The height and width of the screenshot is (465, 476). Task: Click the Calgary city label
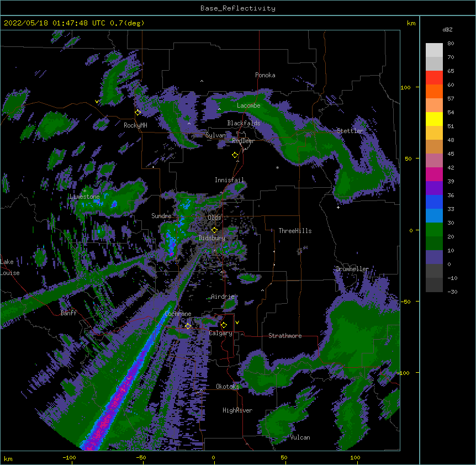point(221,333)
